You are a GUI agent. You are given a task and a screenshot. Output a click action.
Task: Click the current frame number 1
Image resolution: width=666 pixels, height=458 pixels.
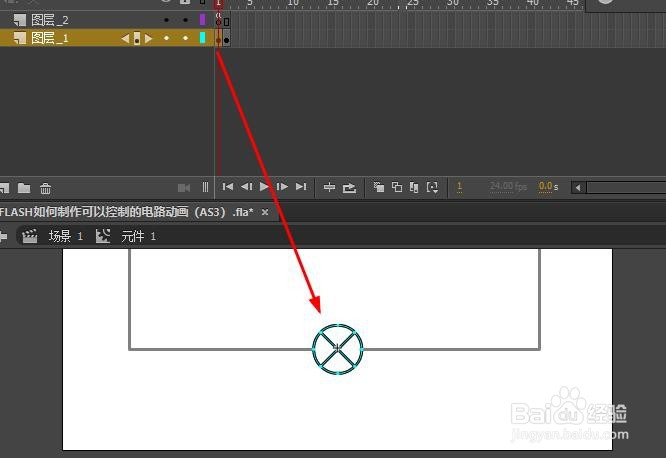[459, 187]
